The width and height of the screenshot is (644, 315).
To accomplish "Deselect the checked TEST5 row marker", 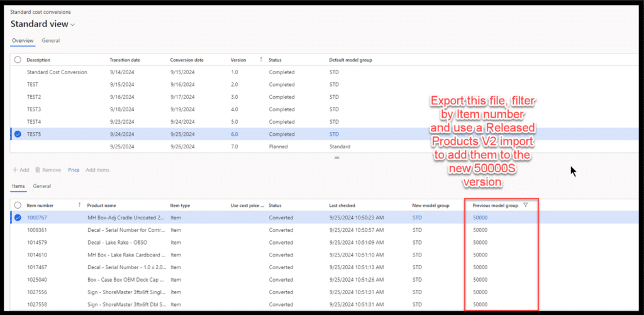I will [x=18, y=134].
